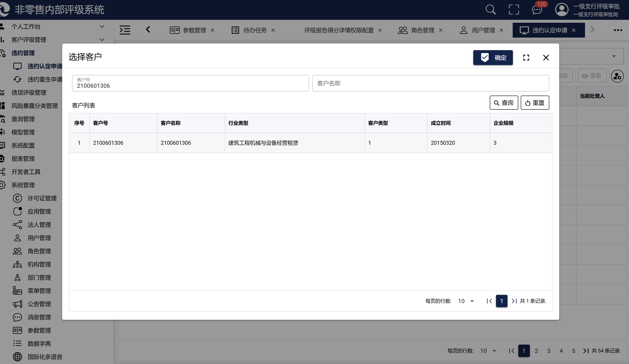Toggle fullscreen mode icon in top bar
This screenshot has width=629, height=364.
514,10
